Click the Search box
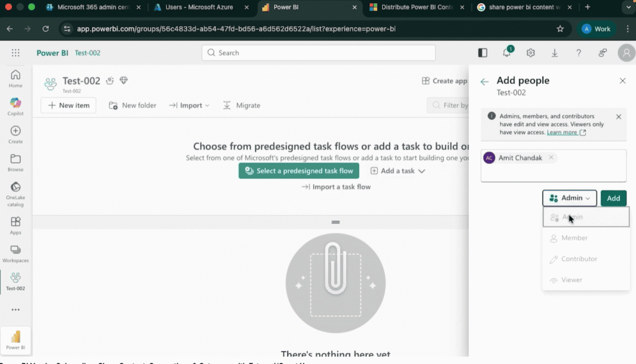636x364 pixels. pyautogui.click(x=319, y=53)
